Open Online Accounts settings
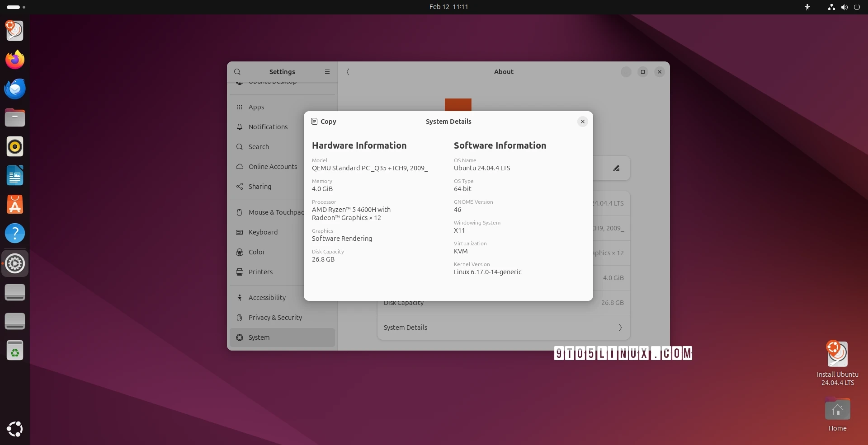The width and height of the screenshot is (868, 445). click(x=272, y=167)
